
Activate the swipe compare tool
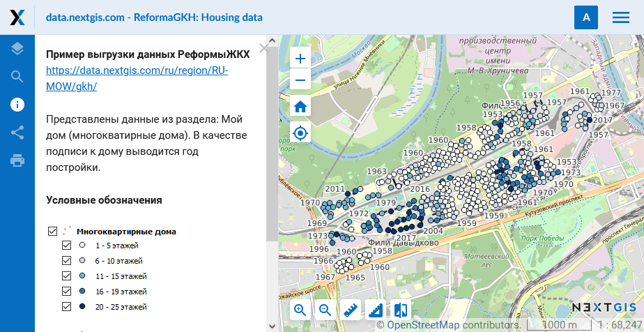(x=401, y=310)
